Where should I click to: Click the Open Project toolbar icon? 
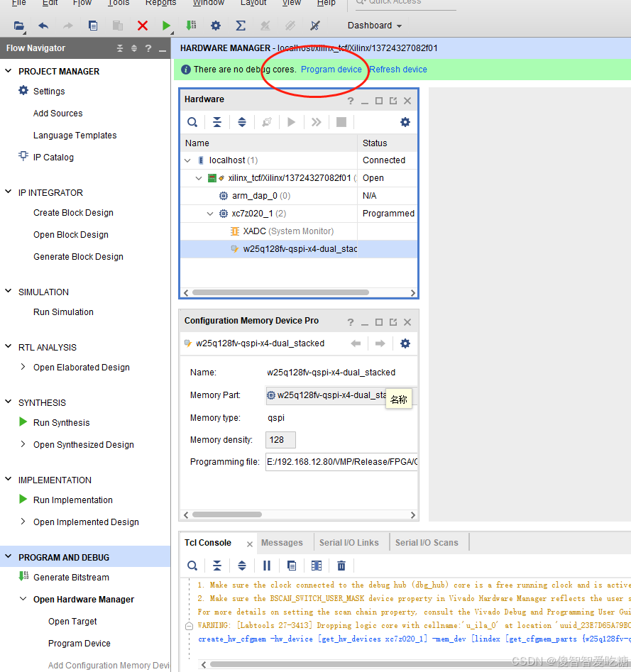19,26
